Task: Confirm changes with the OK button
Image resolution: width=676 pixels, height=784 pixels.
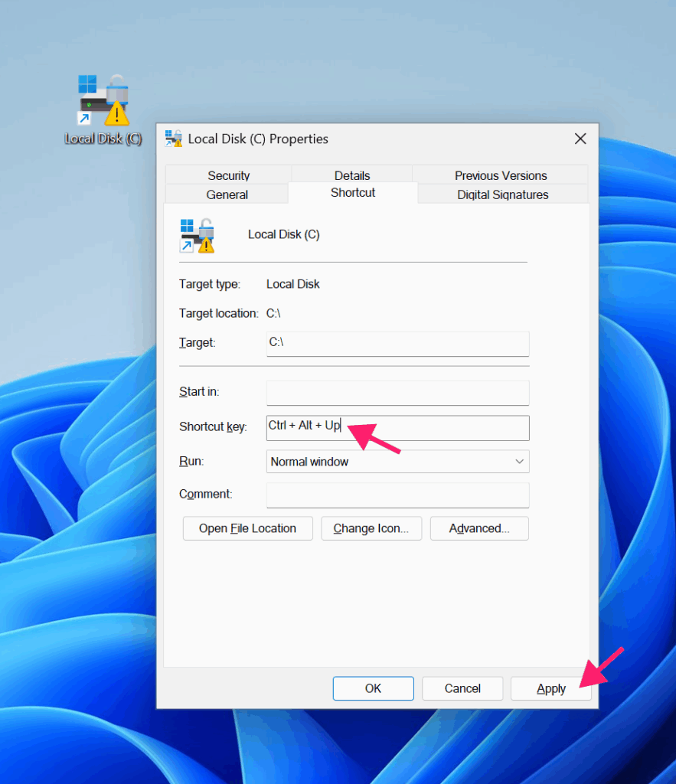Action: click(373, 688)
